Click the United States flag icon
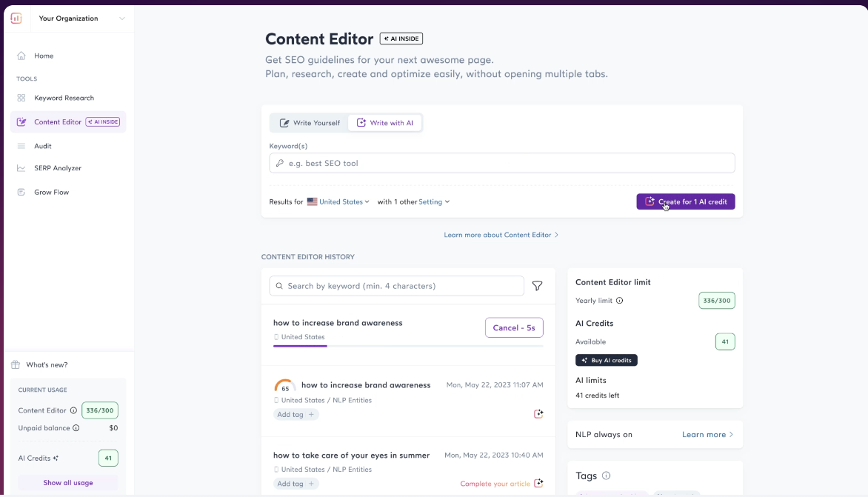The width and height of the screenshot is (868, 497). pyautogui.click(x=313, y=202)
